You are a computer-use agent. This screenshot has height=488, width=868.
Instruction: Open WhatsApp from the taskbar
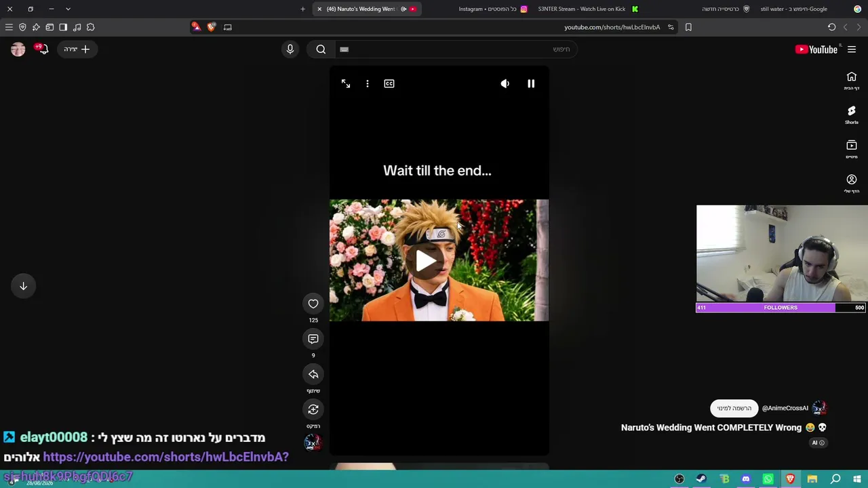tap(768, 479)
